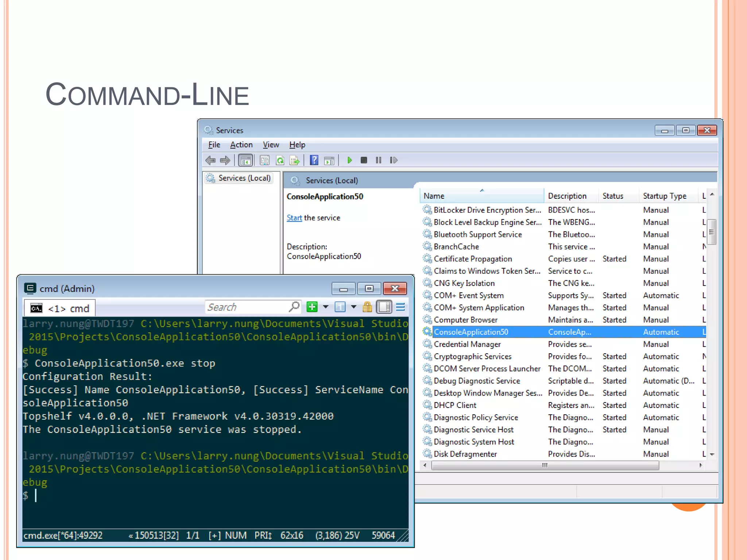Close the cmd (Admin) window
Image resolution: width=747 pixels, height=560 pixels.
point(395,288)
